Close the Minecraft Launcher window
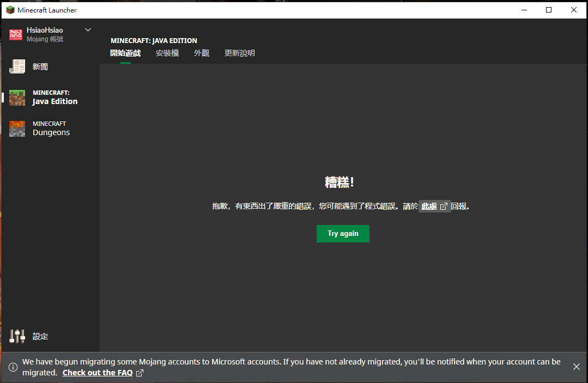The width and height of the screenshot is (588, 383). coord(574,10)
